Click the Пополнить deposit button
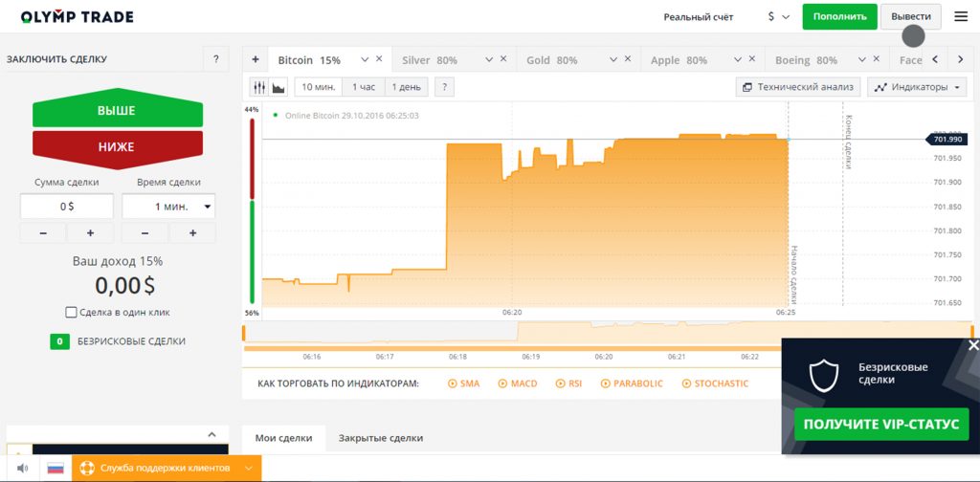 click(839, 17)
